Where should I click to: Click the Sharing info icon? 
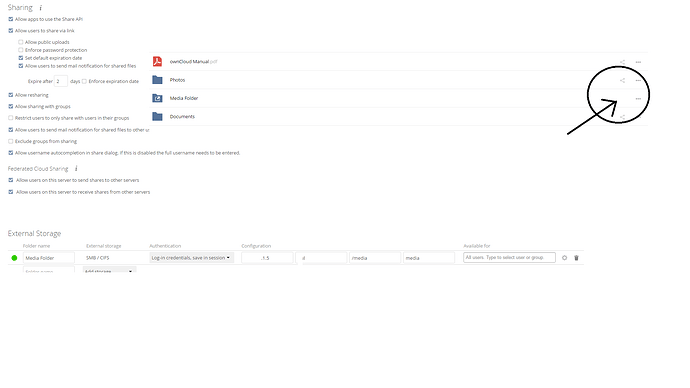click(x=40, y=7)
